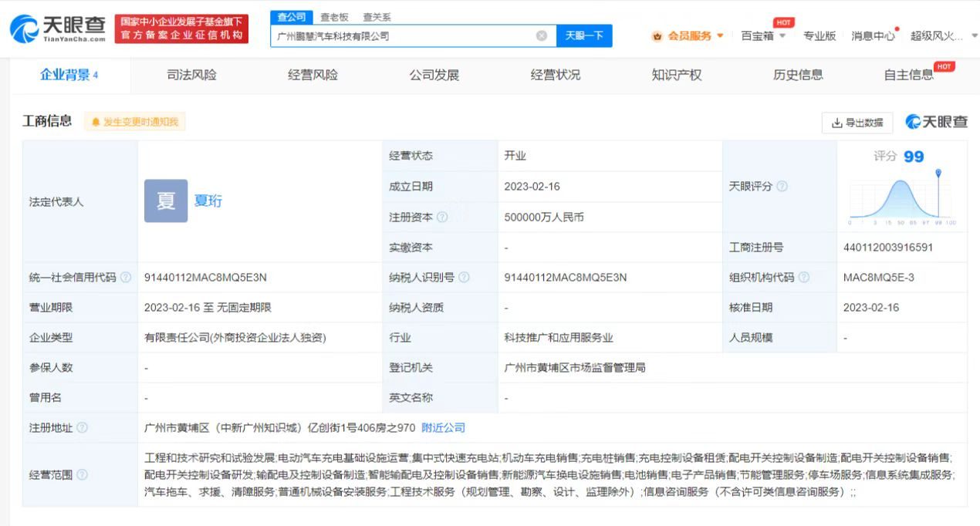
Task: Switch to the 司法风险 tab
Action: (191, 74)
